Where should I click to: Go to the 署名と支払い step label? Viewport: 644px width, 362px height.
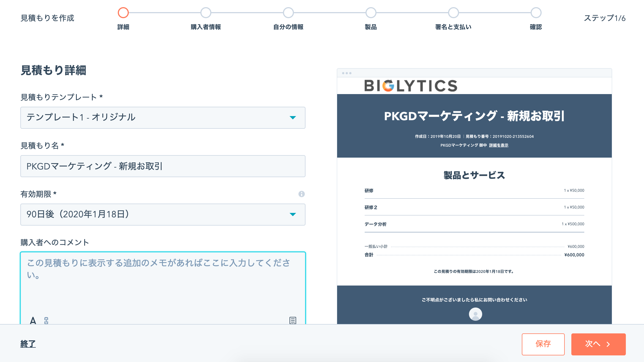tap(454, 27)
